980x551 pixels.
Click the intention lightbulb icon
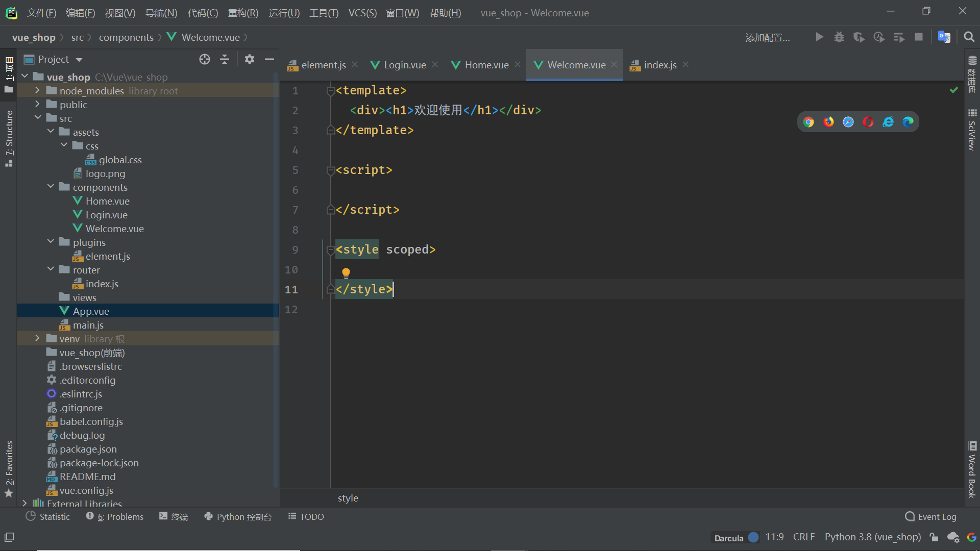click(x=346, y=273)
